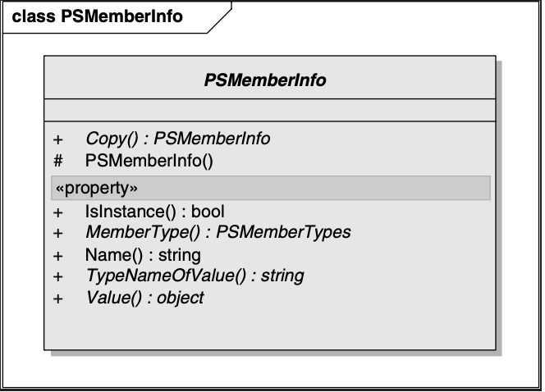Image resolution: width=545 pixels, height=392 pixels.
Task: Select the Name() : string property
Action: (x=143, y=255)
